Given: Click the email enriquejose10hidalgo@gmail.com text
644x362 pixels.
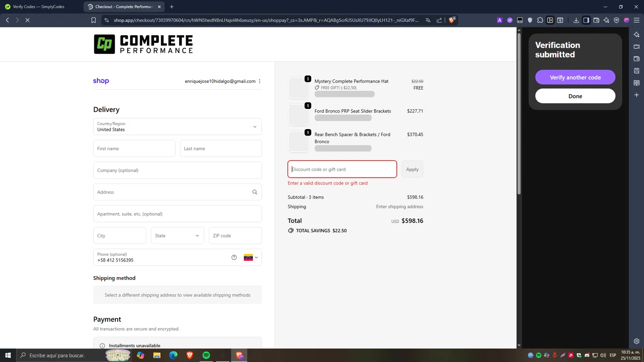Looking at the screenshot, I should pos(220,81).
